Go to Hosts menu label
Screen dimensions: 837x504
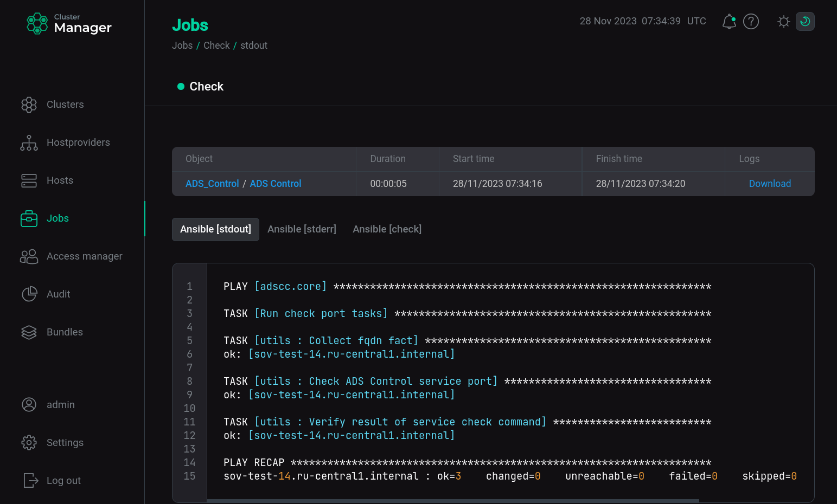point(60,180)
